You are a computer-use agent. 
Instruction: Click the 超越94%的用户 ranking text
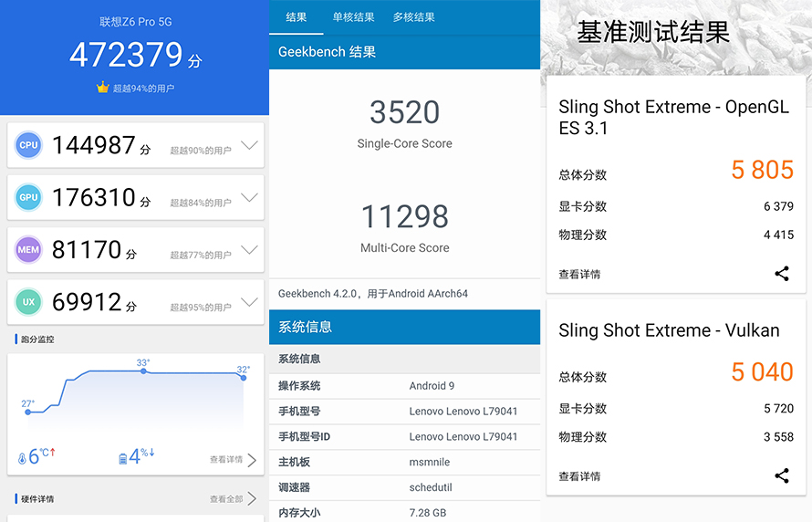pyautogui.click(x=143, y=88)
